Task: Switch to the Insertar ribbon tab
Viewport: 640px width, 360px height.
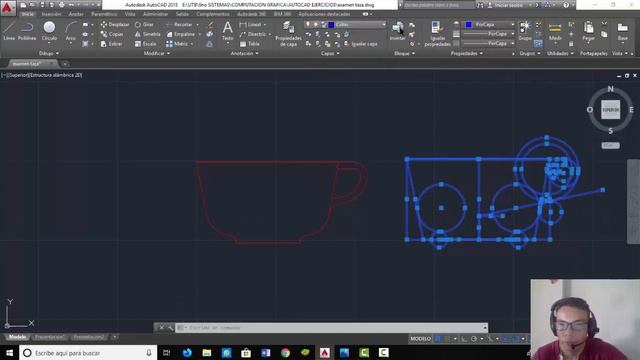Action: 51,14
